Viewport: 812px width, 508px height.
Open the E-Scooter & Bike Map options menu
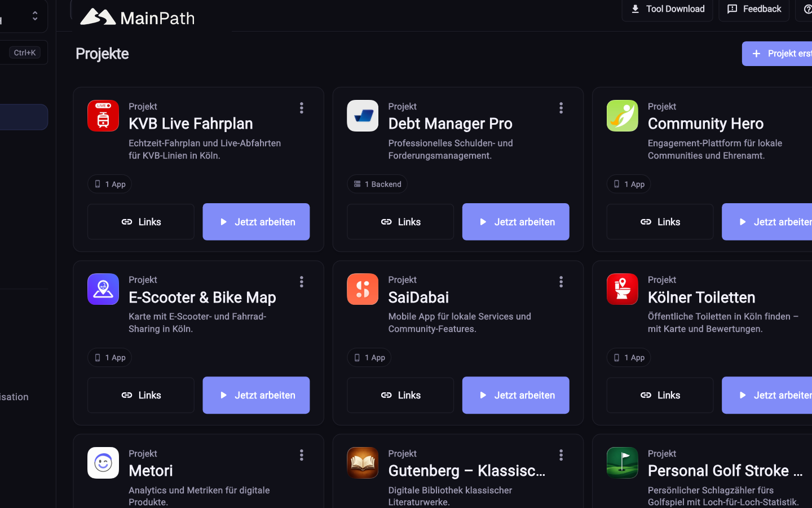302,282
